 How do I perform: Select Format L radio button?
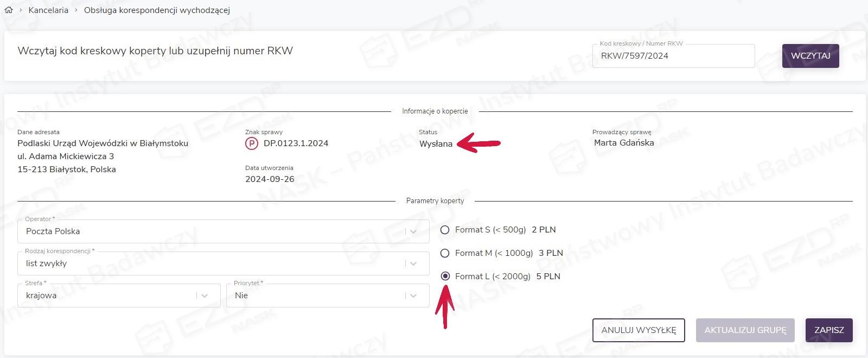(445, 277)
